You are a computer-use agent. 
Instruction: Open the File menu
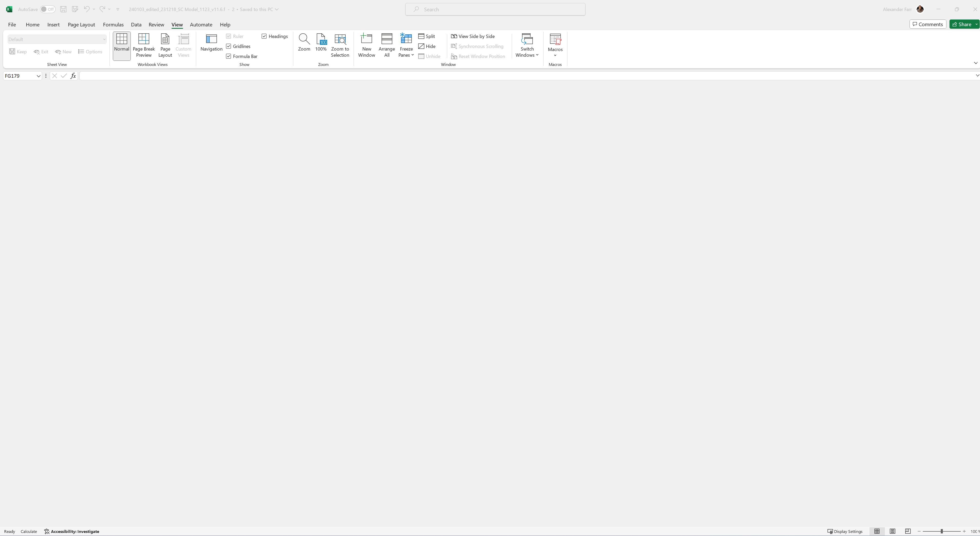[12, 24]
